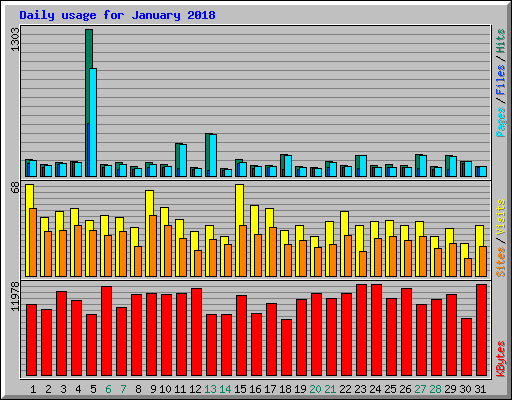Click the blue Files legend label
Screen dimensions: 512x400
[x=500, y=79]
